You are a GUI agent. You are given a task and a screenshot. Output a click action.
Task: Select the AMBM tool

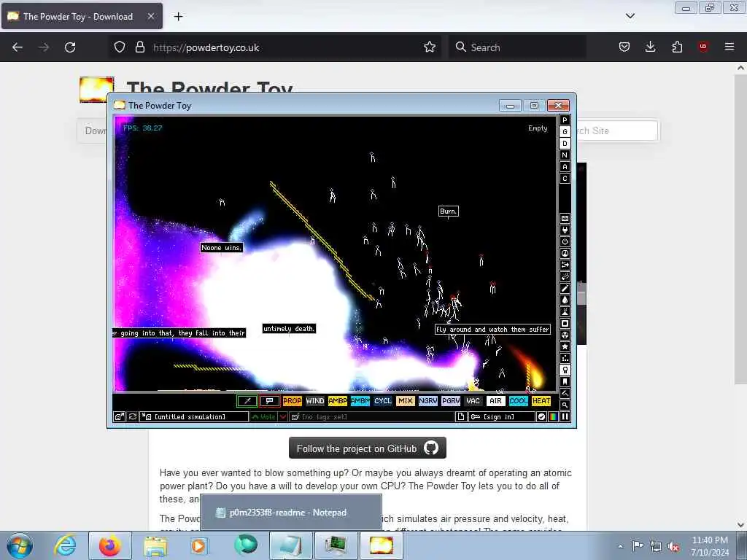click(x=360, y=401)
